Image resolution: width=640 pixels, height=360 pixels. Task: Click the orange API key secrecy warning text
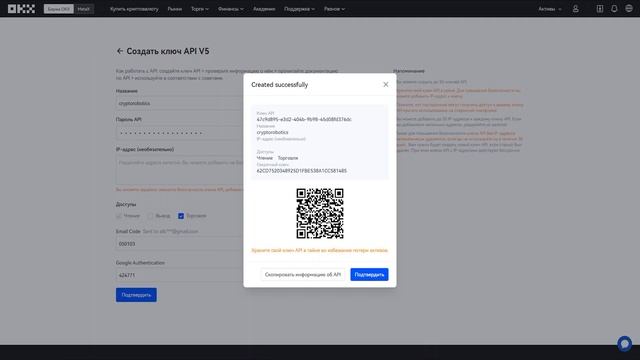tap(320, 250)
